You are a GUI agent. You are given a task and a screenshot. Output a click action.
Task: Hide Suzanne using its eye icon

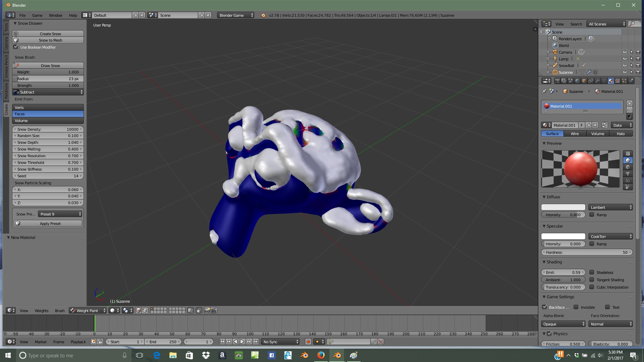(x=625, y=72)
